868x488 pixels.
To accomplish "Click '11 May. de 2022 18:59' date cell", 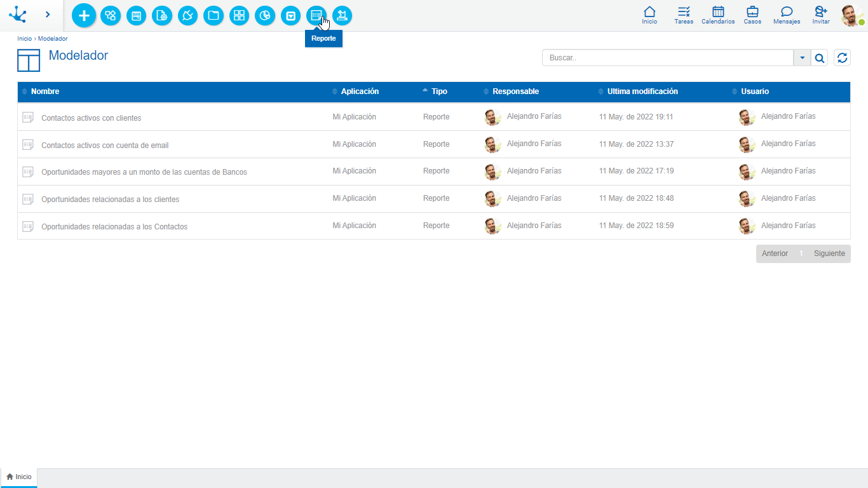I will click(636, 226).
